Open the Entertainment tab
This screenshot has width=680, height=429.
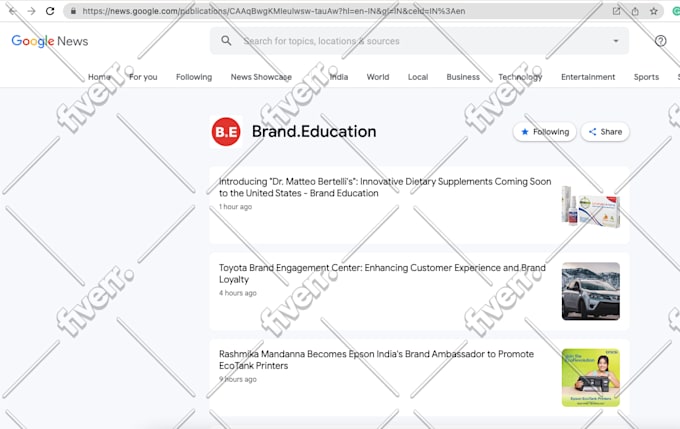[x=588, y=77]
